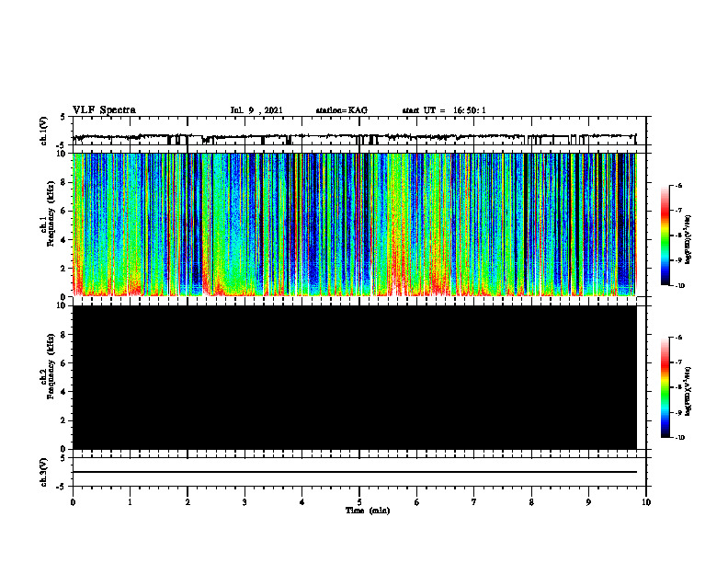Click the time axis tick label "4"
Viewport: 728px width, 563px height.
click(x=302, y=502)
